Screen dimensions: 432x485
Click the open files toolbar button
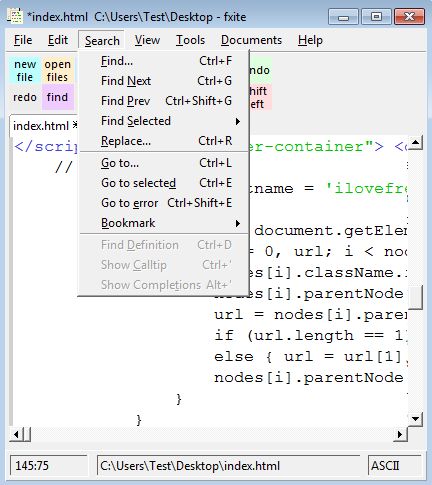click(57, 70)
